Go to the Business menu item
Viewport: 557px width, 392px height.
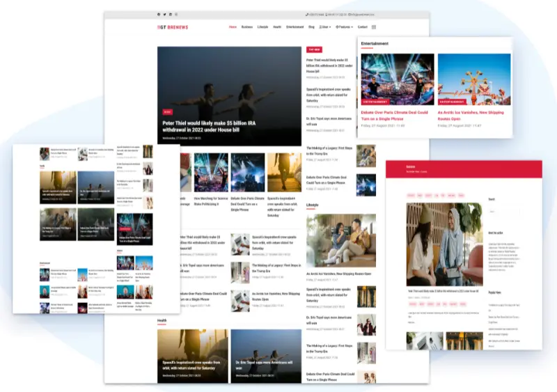247,27
